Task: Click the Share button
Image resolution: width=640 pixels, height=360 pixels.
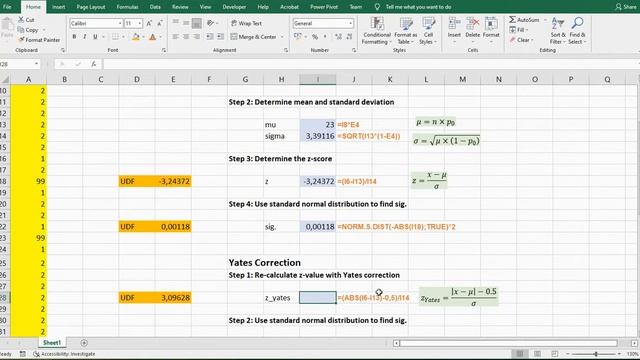Action: 626,7
